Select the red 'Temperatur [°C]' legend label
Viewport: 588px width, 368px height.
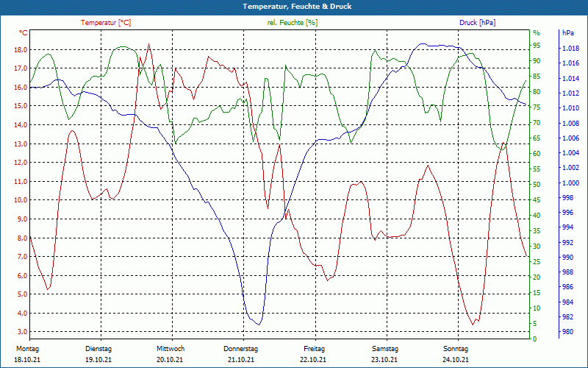coord(106,23)
